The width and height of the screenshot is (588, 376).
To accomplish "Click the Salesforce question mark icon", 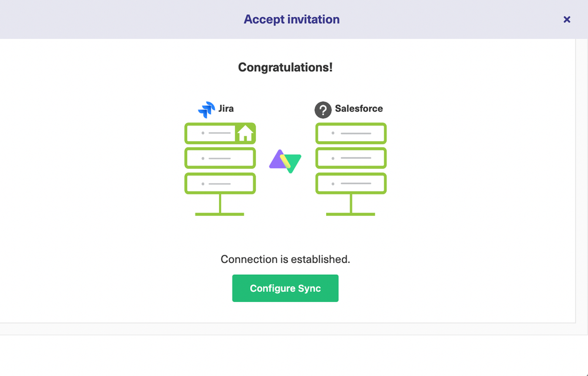I will point(323,110).
